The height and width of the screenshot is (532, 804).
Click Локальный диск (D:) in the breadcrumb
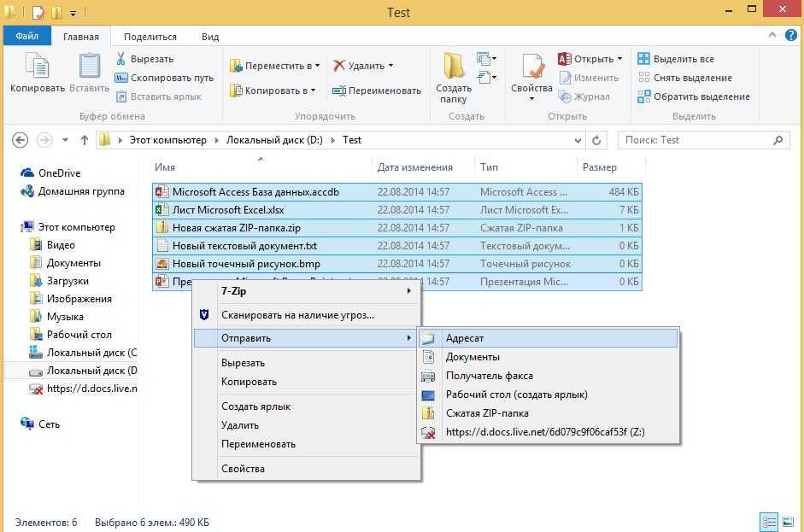(274, 140)
